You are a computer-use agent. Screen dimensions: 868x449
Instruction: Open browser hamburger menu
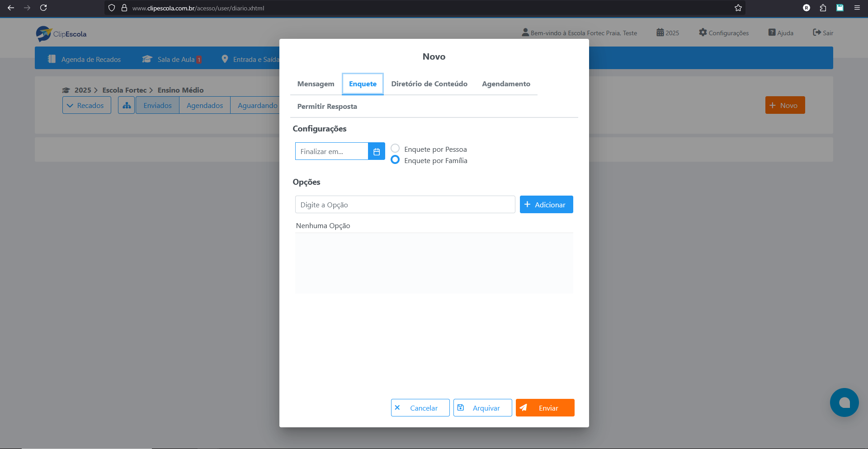[857, 8]
